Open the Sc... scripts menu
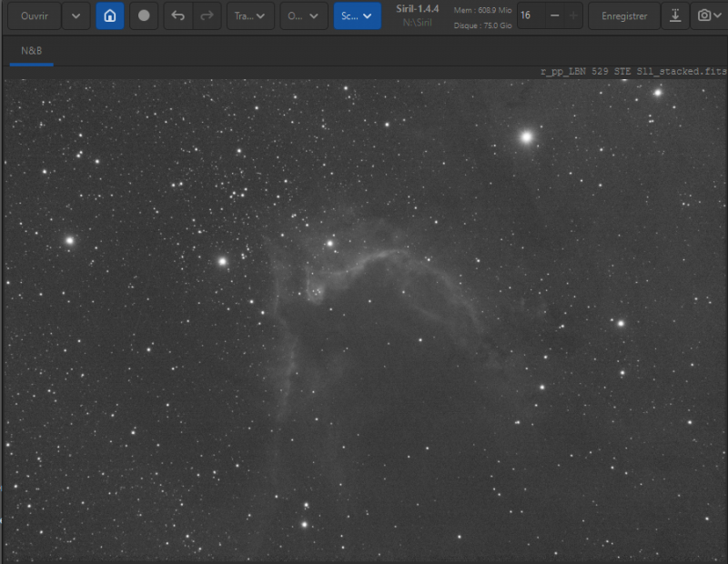Screen dimensions: 728x564 pyautogui.click(x=357, y=15)
